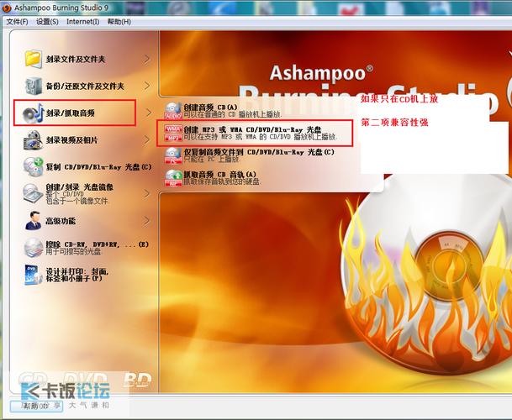The image size is (512, 420).
Task: Click the disc copy icon for 复制 CD/DVD/Blu-Ray
Action: pos(34,167)
